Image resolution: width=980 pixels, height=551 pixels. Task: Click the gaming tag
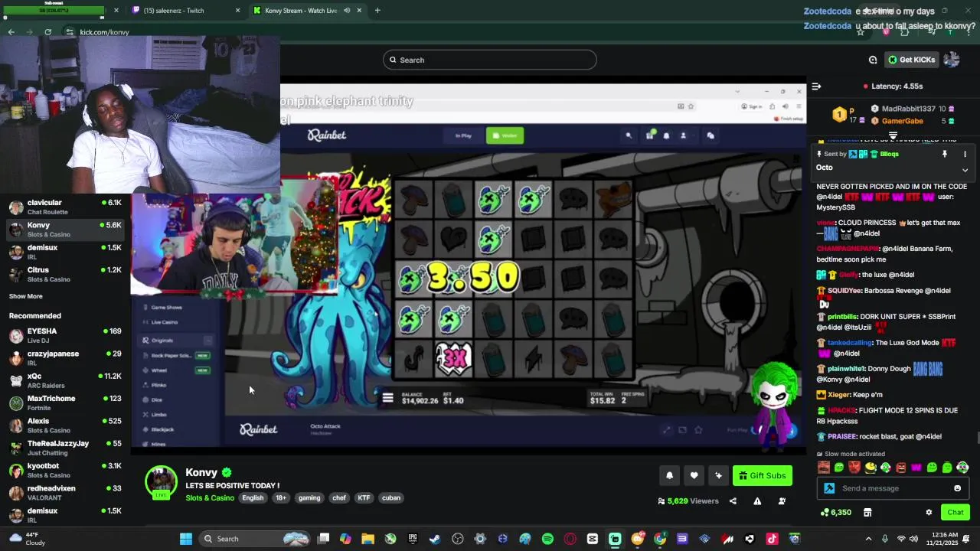[x=309, y=497]
